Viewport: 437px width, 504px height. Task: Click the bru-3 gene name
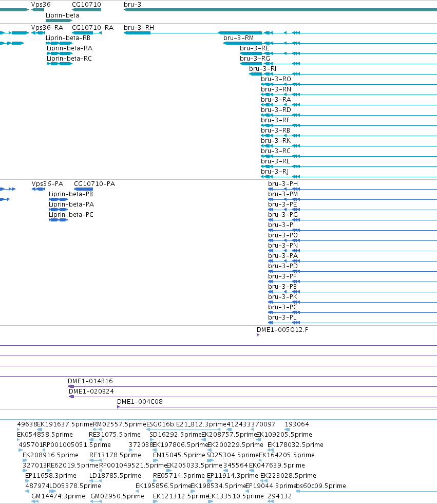[x=132, y=5]
